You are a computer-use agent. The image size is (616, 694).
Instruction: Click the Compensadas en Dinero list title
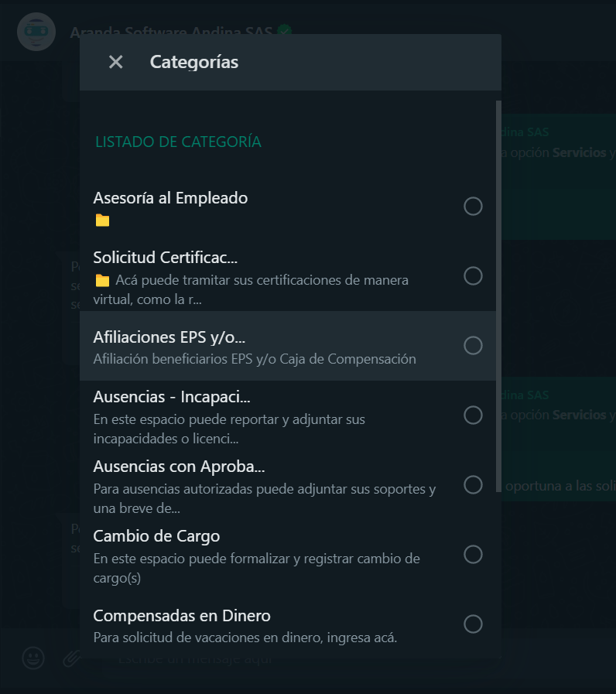(182, 616)
